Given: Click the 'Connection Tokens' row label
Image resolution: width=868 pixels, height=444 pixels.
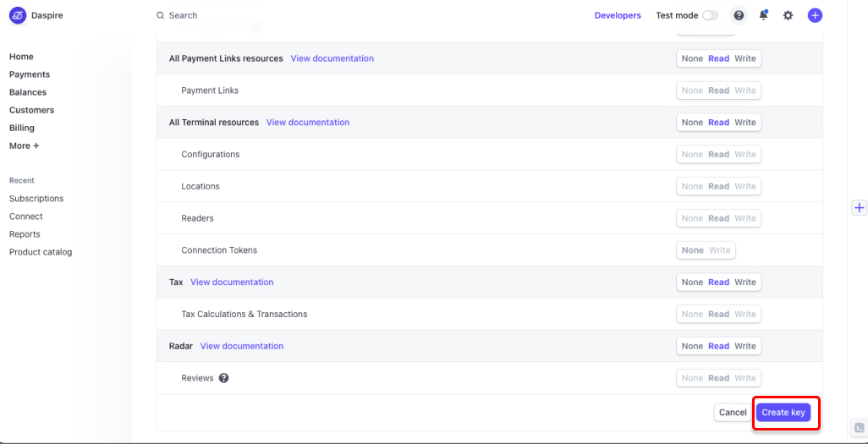Looking at the screenshot, I should tap(219, 250).
